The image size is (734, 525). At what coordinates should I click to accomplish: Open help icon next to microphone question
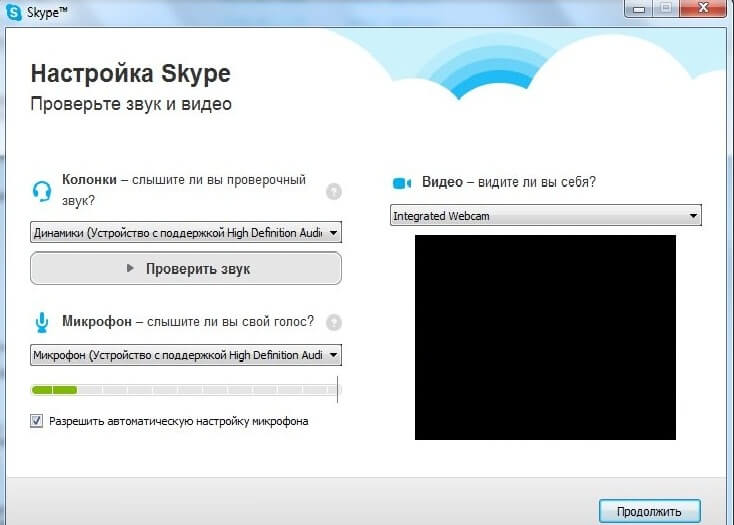pos(334,322)
